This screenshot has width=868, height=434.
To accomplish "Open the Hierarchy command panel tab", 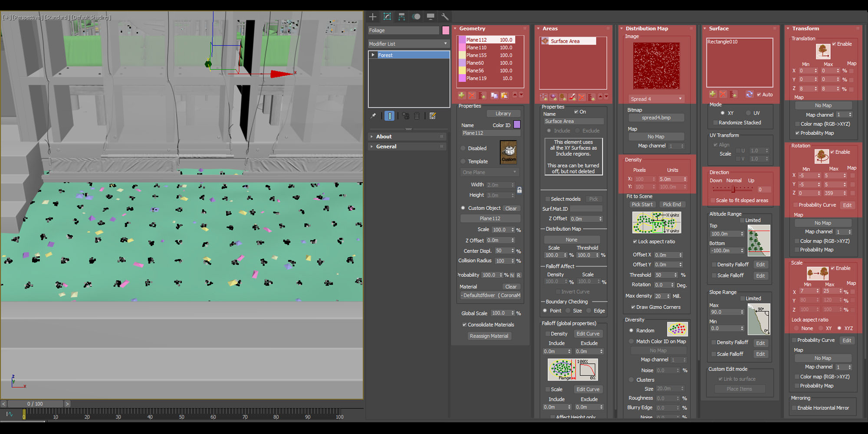I will (401, 16).
